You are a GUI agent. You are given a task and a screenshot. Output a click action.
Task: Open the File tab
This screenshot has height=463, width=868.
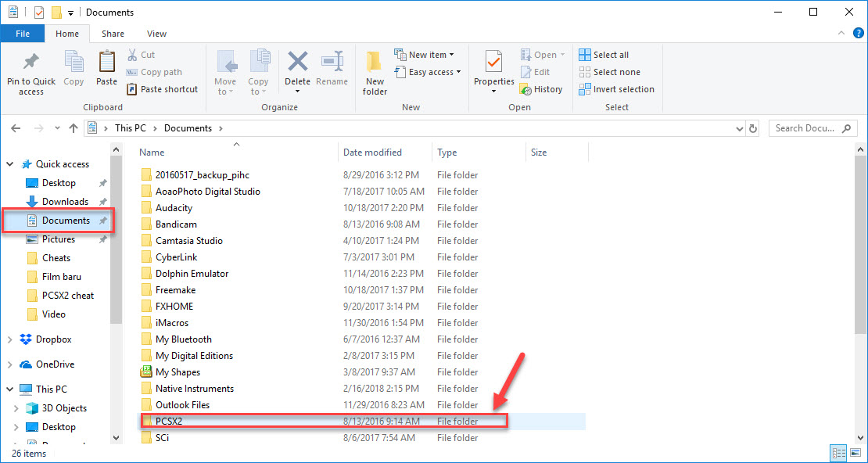click(23, 34)
